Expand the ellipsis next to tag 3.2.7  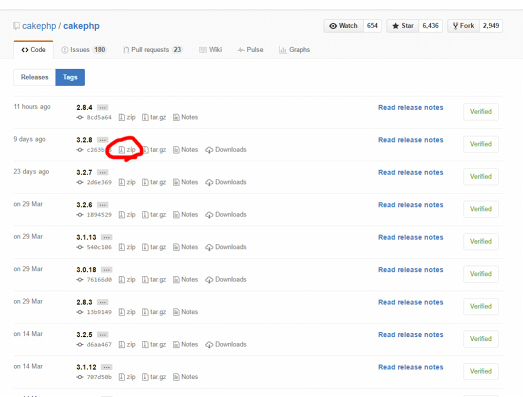point(102,172)
